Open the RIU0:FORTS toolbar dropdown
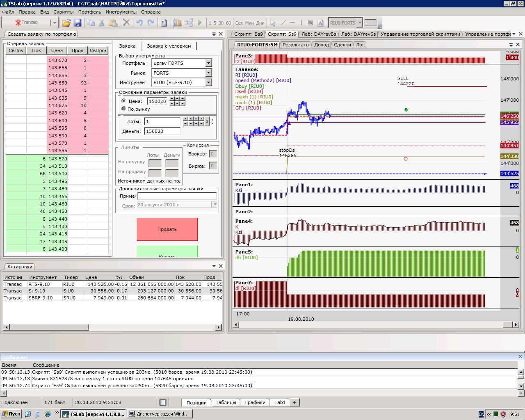This screenshot has width=525, height=420. coord(360,23)
